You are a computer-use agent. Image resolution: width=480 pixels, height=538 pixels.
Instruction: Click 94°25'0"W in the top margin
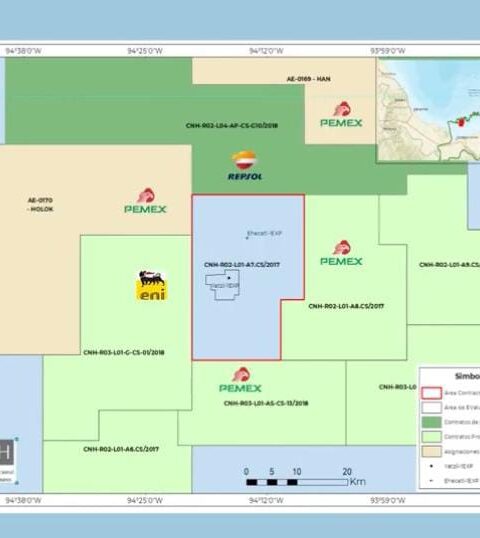pyautogui.click(x=145, y=51)
